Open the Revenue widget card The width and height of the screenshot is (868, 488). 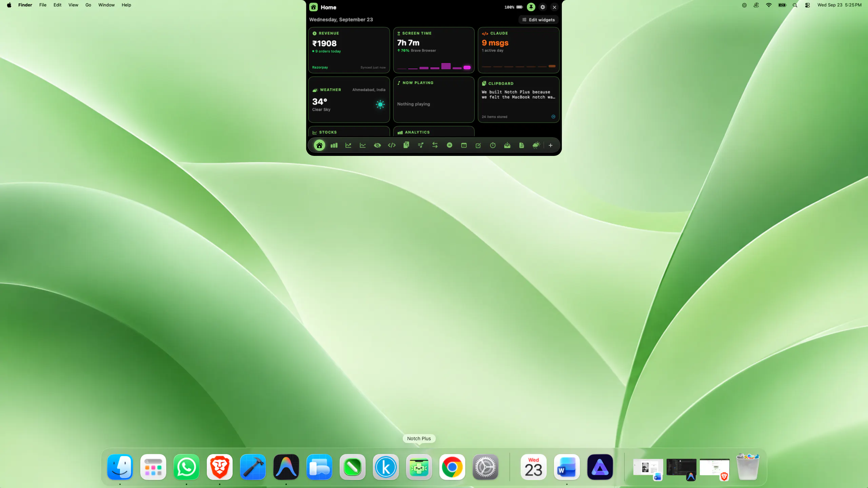tap(349, 50)
